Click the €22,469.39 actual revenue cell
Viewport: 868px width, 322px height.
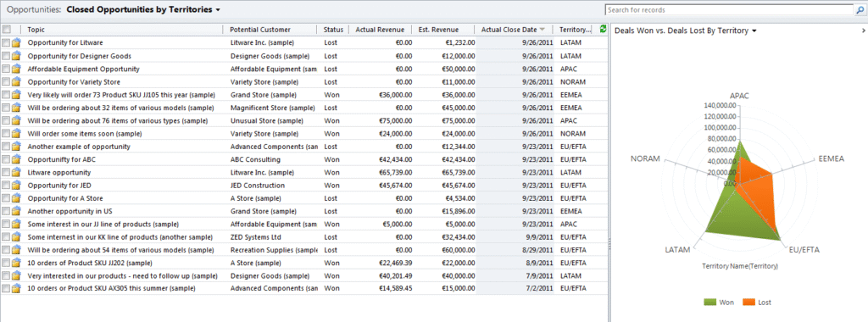[x=395, y=263]
